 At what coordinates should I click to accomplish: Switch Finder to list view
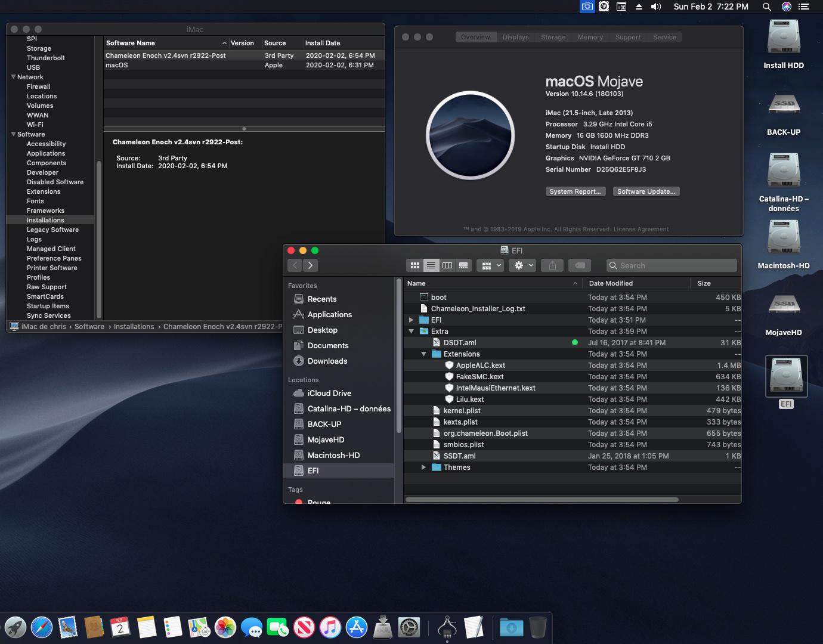coord(431,265)
